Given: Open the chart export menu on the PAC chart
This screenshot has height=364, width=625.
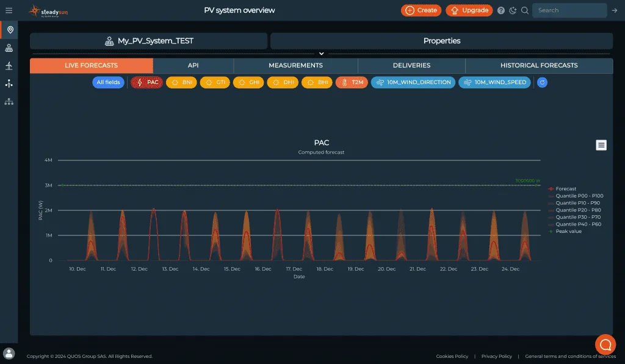Looking at the screenshot, I should [601, 145].
